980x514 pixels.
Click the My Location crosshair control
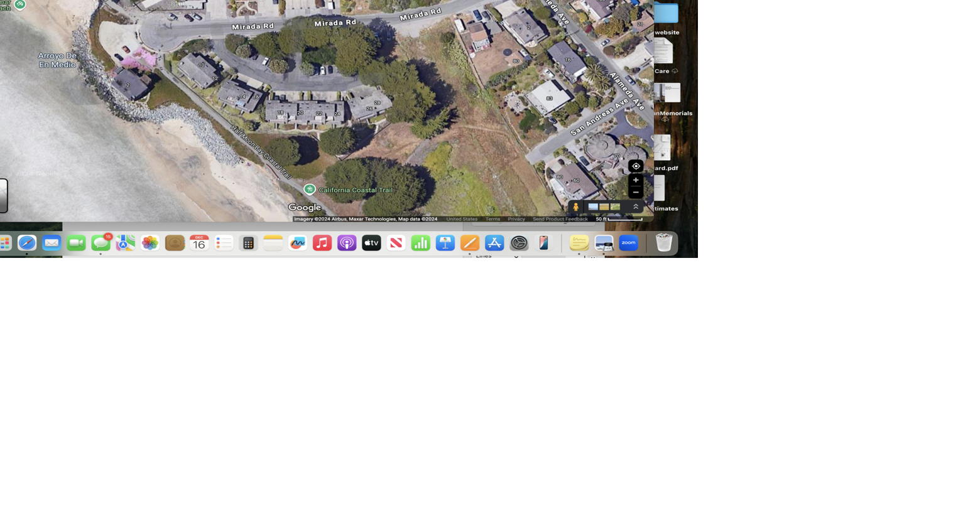pos(636,166)
